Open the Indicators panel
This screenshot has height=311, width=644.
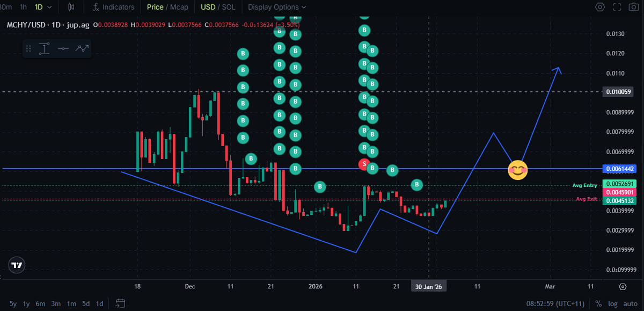pos(113,8)
